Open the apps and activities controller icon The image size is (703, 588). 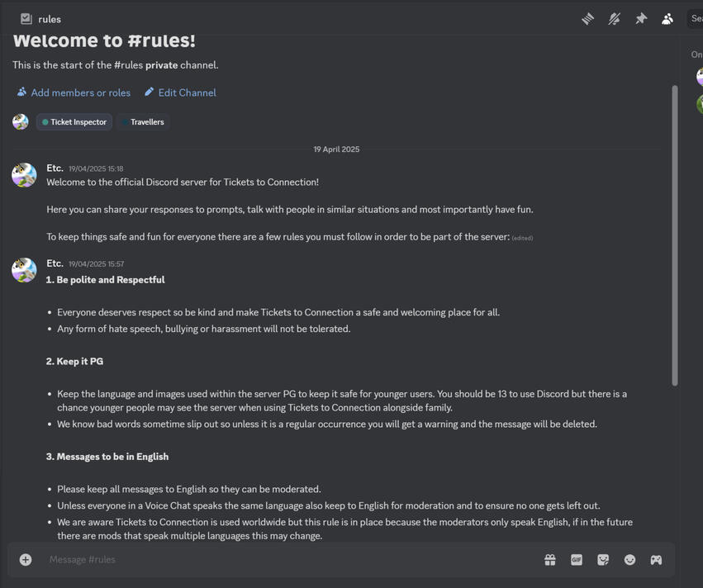coord(656,560)
